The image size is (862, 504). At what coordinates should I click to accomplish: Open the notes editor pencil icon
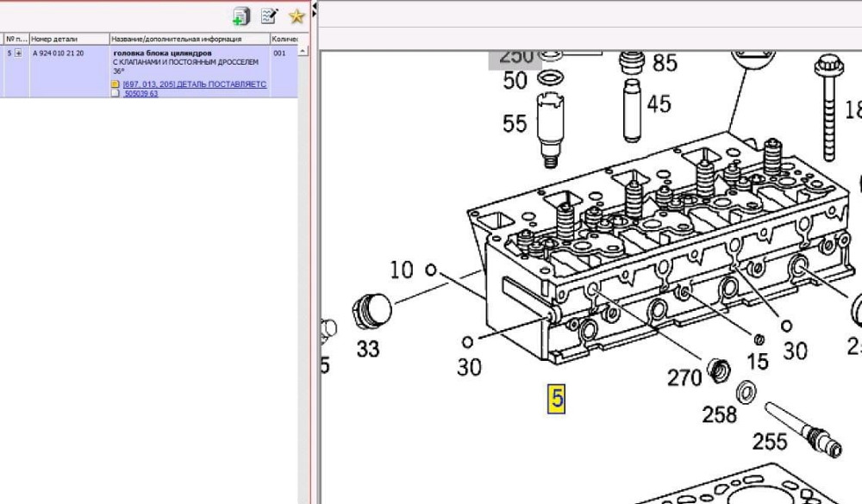pyautogui.click(x=269, y=16)
